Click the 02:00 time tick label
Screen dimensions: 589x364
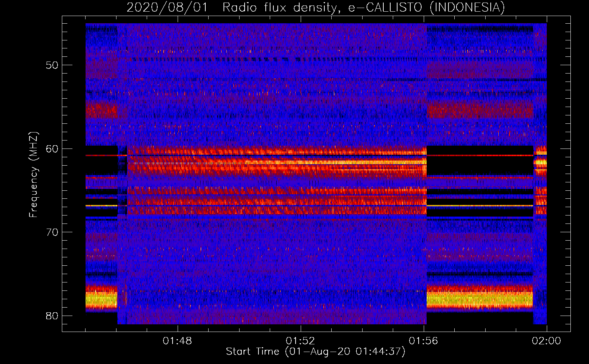point(546,341)
